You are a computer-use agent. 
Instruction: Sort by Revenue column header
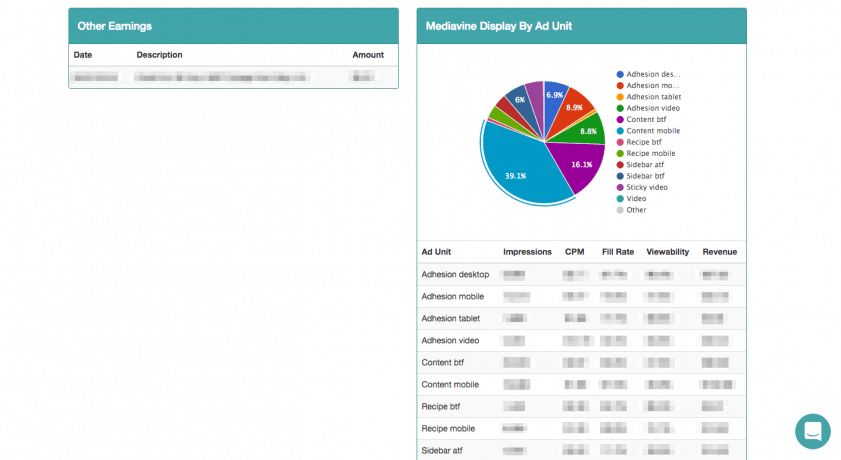click(x=720, y=252)
